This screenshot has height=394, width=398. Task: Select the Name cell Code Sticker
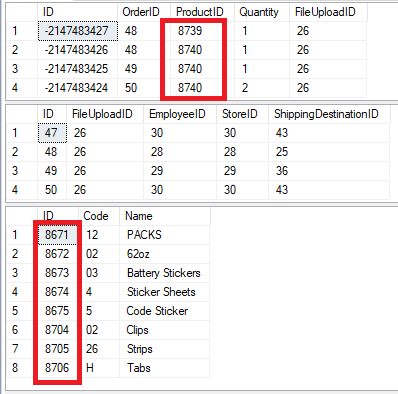(x=165, y=311)
